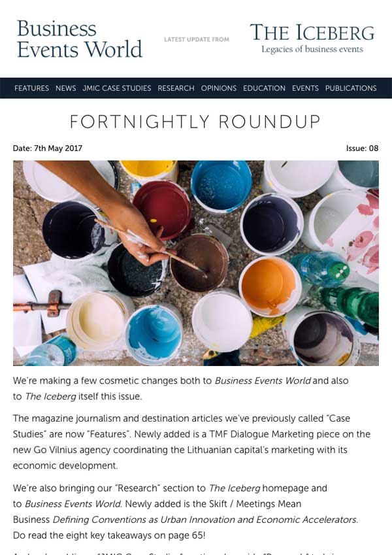Select Events in the navigation bar

(305, 88)
